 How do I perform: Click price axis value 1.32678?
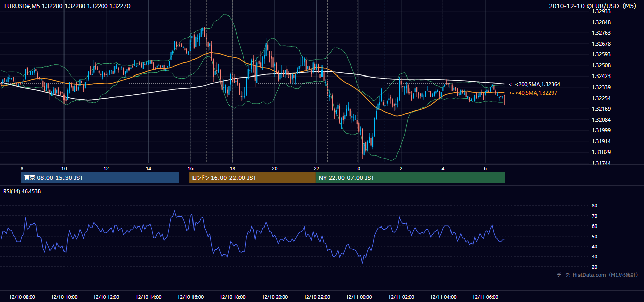pyautogui.click(x=602, y=44)
